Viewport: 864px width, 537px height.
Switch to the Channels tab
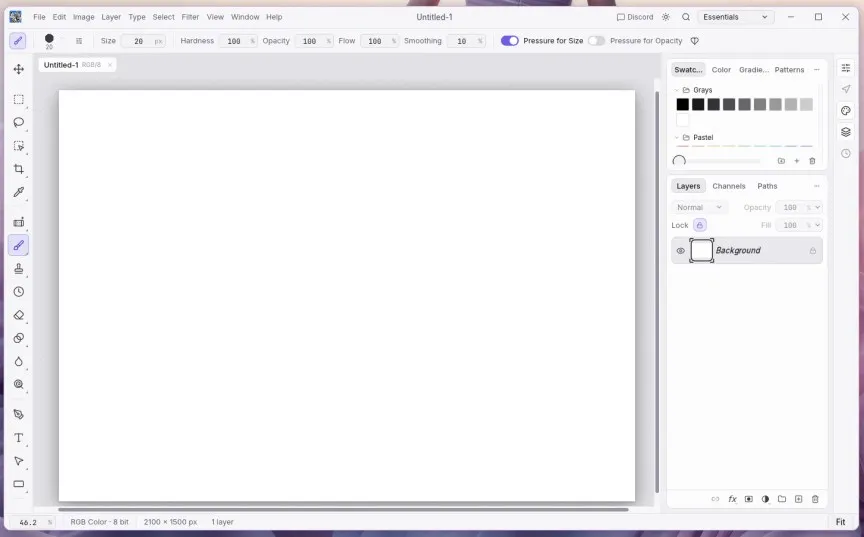point(728,186)
